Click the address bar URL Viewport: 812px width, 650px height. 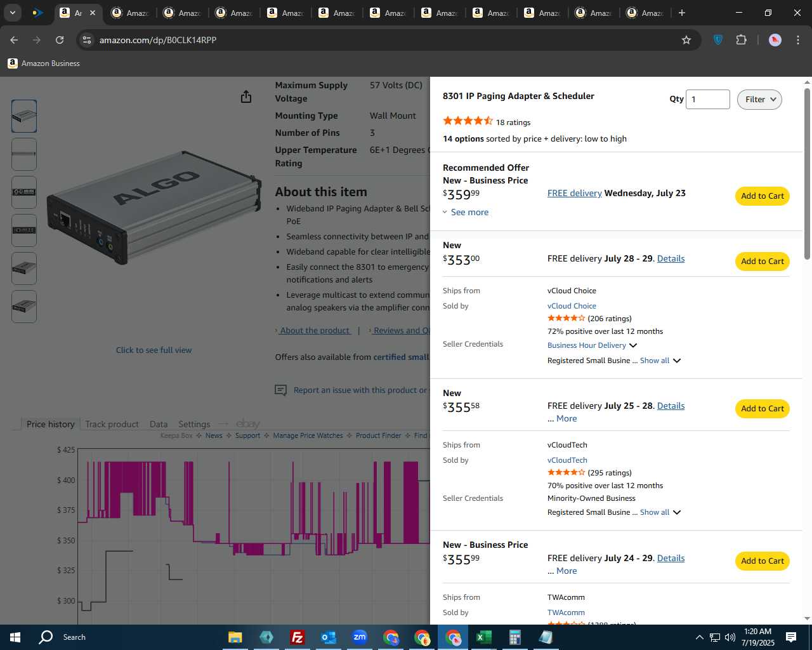158,40
